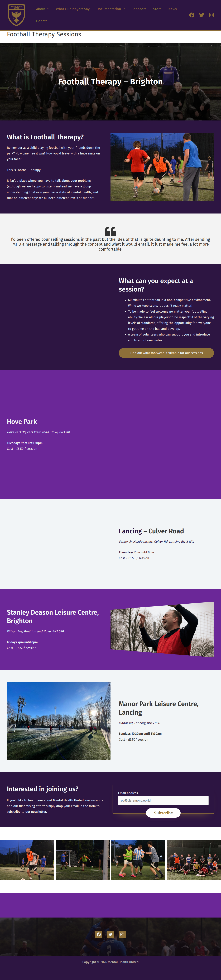Click "What can you expect at a session?" heading
221x980 pixels.
[x=156, y=285]
